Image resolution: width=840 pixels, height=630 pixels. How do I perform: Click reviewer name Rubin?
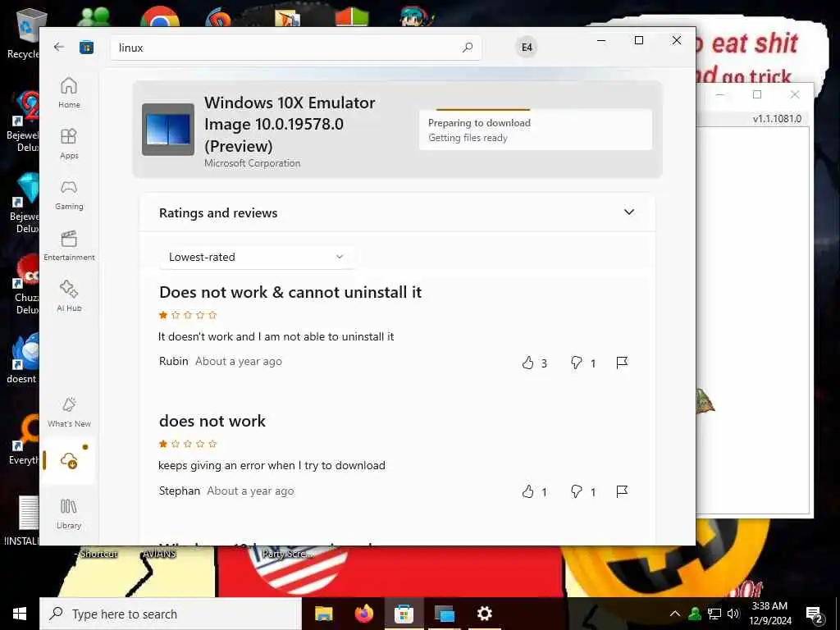click(174, 362)
